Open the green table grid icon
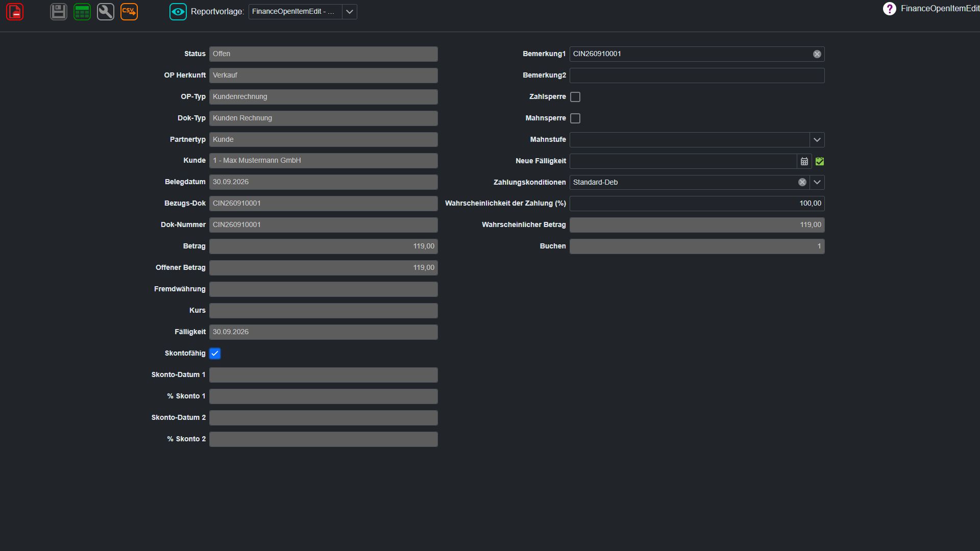 pos(82,12)
